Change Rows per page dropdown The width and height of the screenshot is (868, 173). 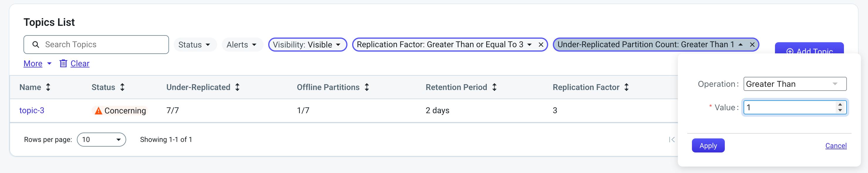[102, 140]
